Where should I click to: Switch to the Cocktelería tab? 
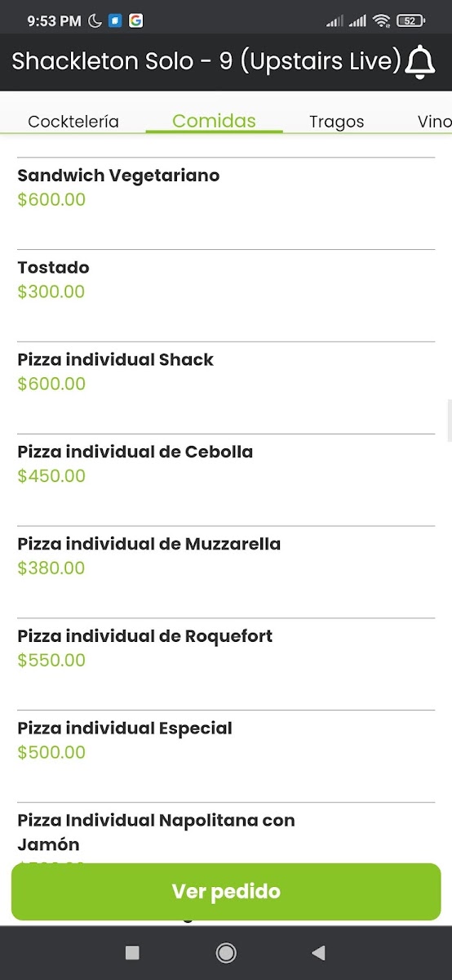pyautogui.click(x=73, y=122)
